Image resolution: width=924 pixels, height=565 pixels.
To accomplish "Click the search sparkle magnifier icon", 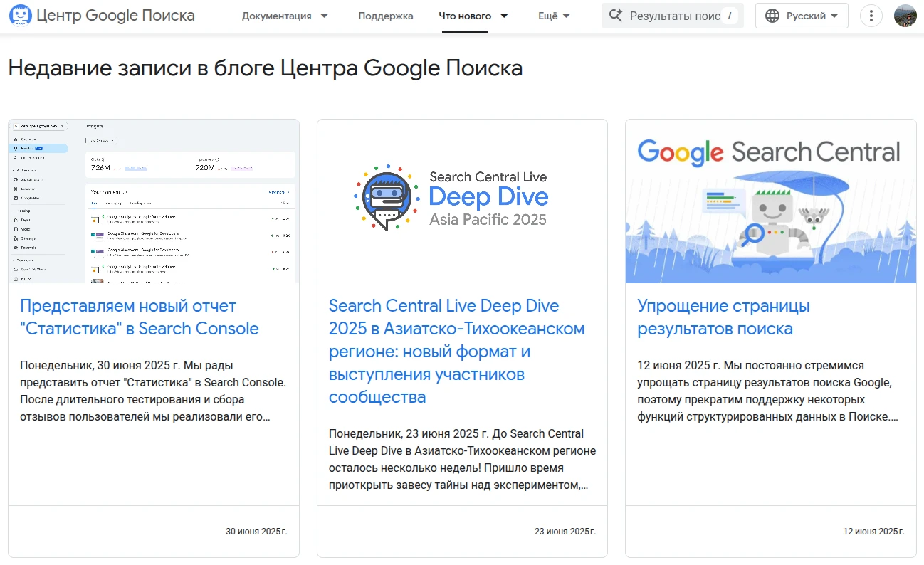I will (x=616, y=16).
